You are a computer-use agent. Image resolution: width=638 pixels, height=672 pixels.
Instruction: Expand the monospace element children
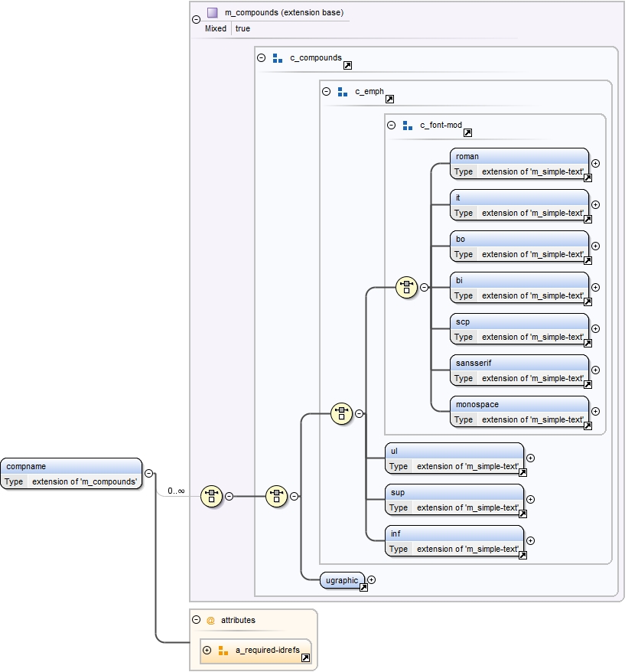click(x=596, y=411)
